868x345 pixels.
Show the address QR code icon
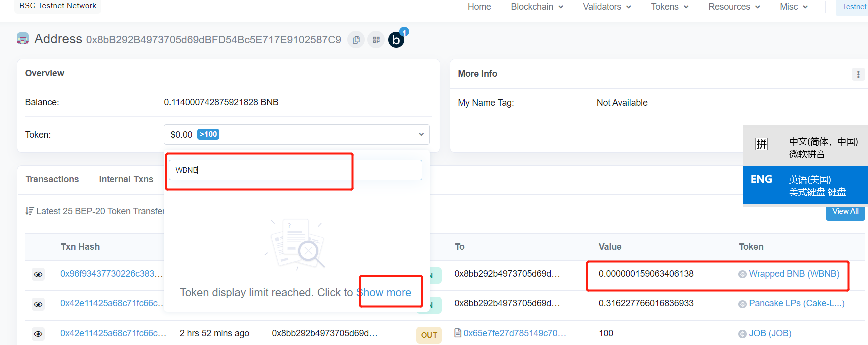(376, 40)
